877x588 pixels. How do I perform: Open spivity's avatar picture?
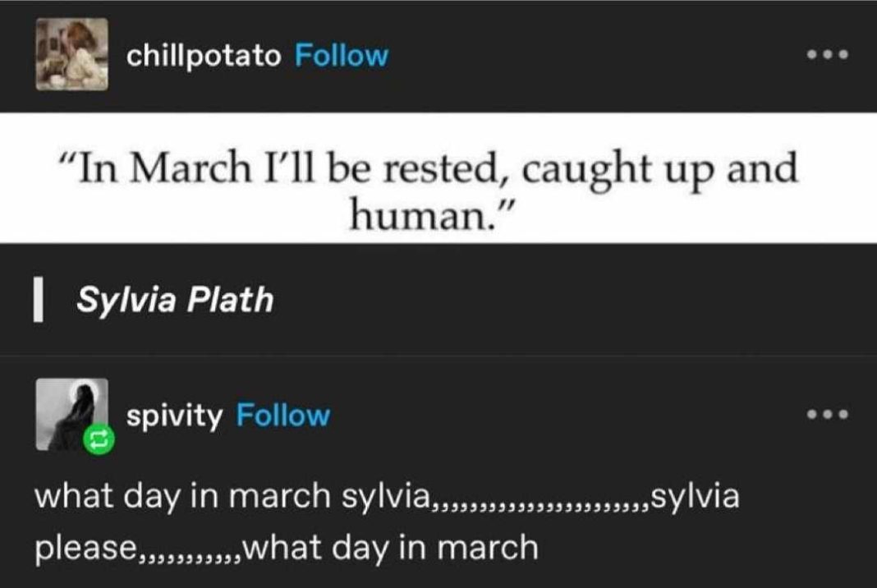[72, 415]
